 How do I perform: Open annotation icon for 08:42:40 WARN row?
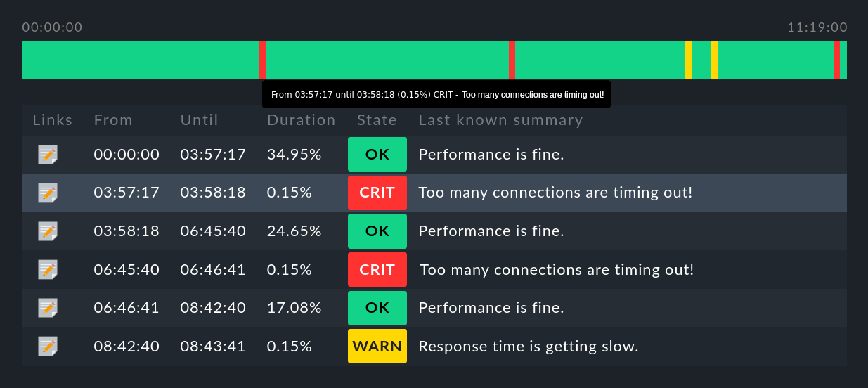pyautogui.click(x=48, y=346)
